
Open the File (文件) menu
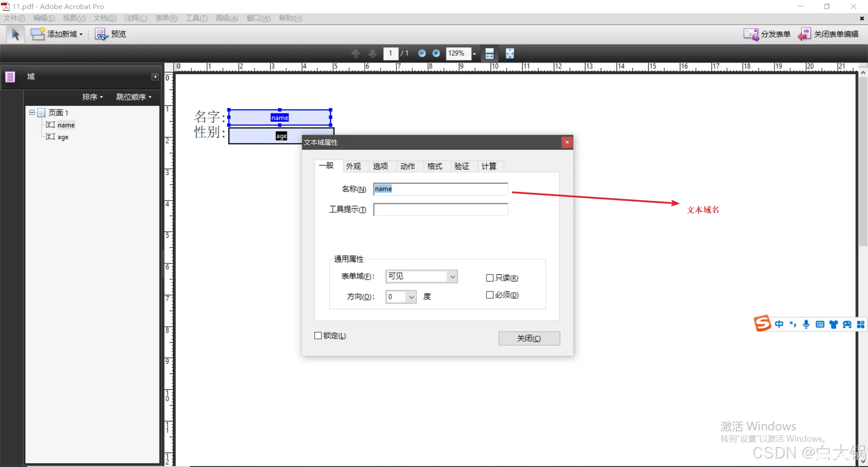[14, 18]
